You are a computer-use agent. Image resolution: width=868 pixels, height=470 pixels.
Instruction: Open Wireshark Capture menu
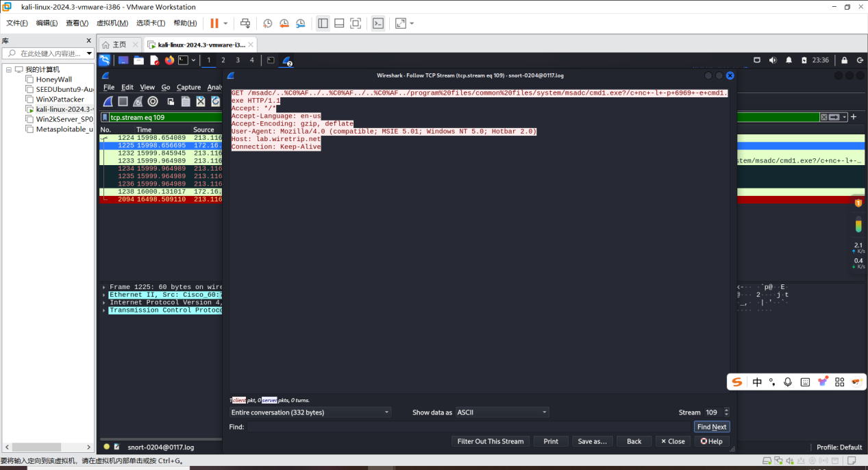tap(188, 87)
